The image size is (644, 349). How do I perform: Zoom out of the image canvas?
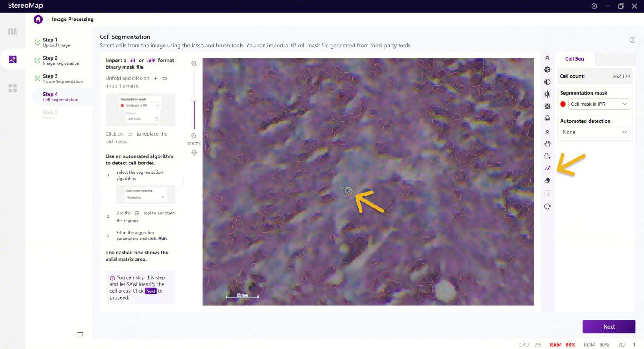(194, 136)
